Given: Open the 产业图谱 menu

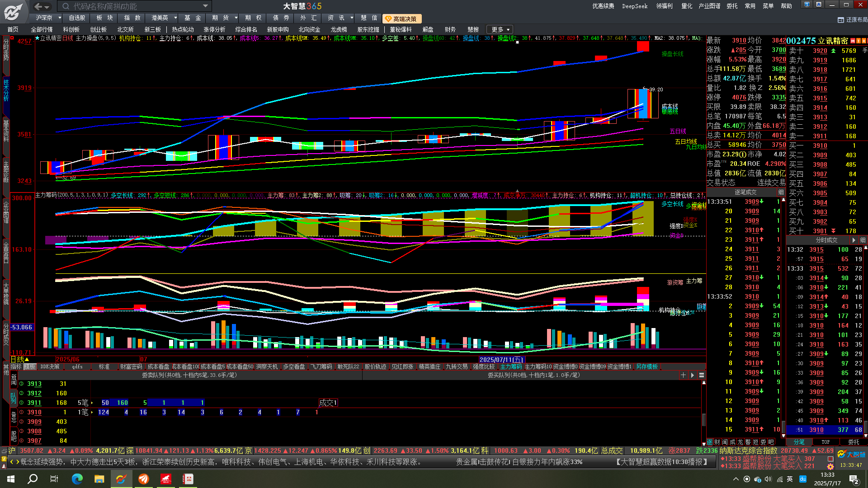Looking at the screenshot, I should tap(709, 6).
